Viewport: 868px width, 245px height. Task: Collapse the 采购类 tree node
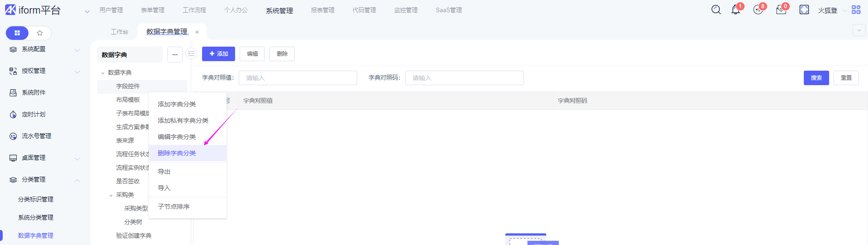(111, 196)
